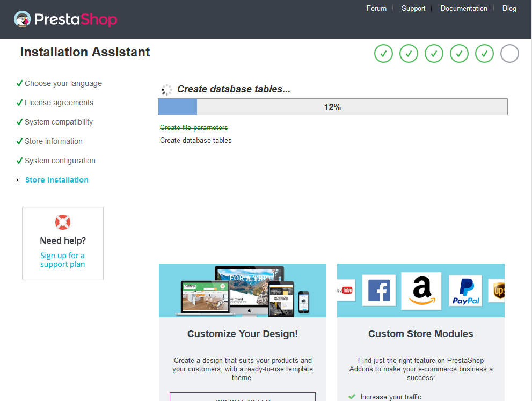Click the green check beside System compatibility
Image resolution: width=532 pixels, height=401 pixels.
pyautogui.click(x=20, y=122)
